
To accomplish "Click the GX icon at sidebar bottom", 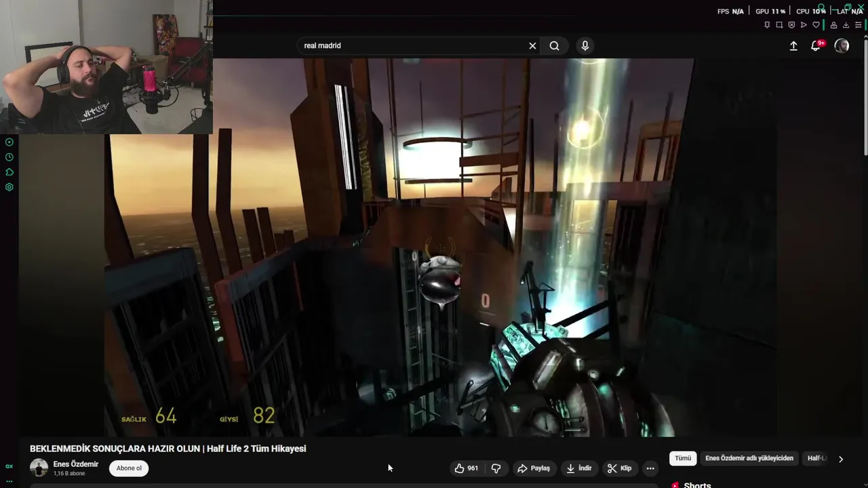I will tap(9, 466).
